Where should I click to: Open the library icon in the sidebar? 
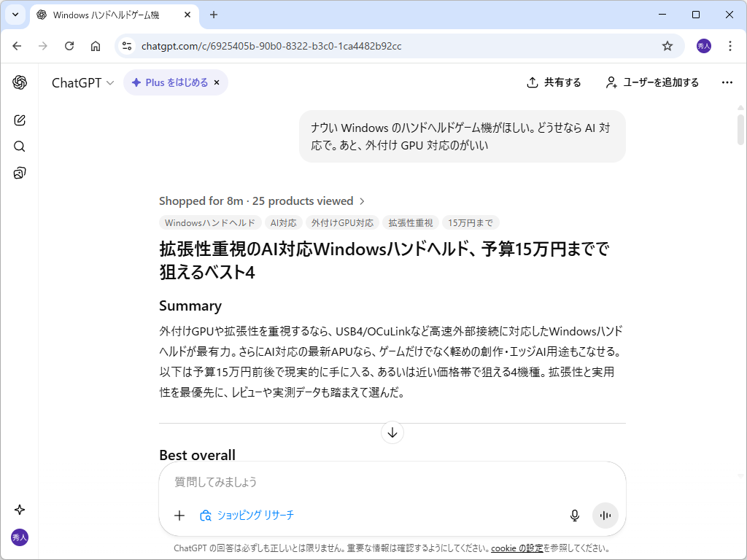tap(19, 173)
